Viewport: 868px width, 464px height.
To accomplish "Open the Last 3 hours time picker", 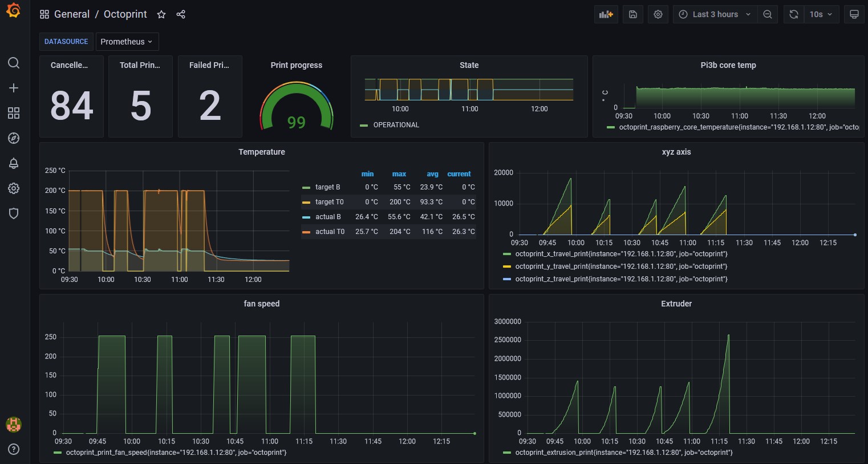I will (x=715, y=14).
